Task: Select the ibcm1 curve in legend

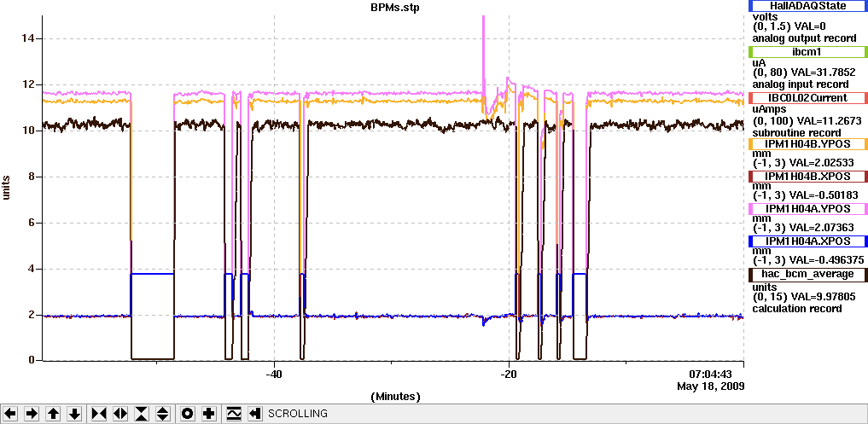Action: [807, 52]
